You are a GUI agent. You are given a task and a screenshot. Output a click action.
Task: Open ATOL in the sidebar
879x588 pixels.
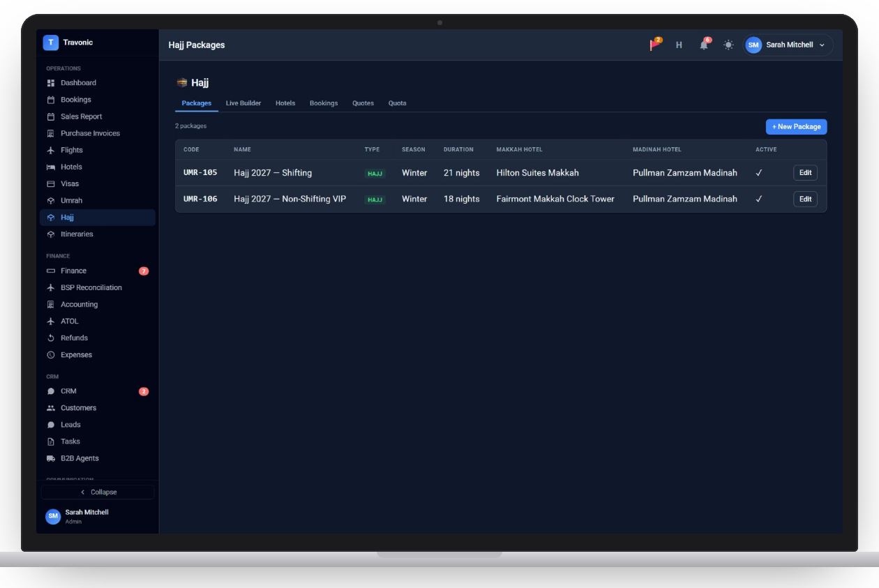[98, 321]
